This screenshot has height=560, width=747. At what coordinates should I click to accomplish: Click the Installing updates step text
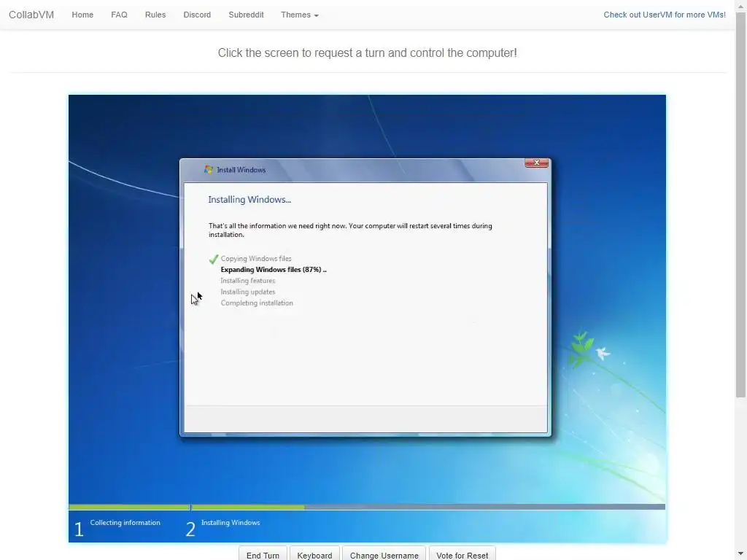pos(248,292)
